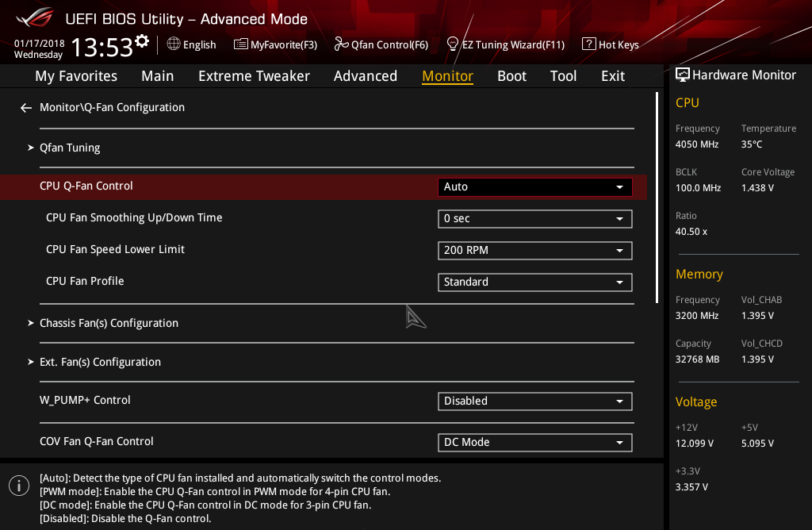Select the COV Fan Q-Fan Control label

click(x=97, y=441)
